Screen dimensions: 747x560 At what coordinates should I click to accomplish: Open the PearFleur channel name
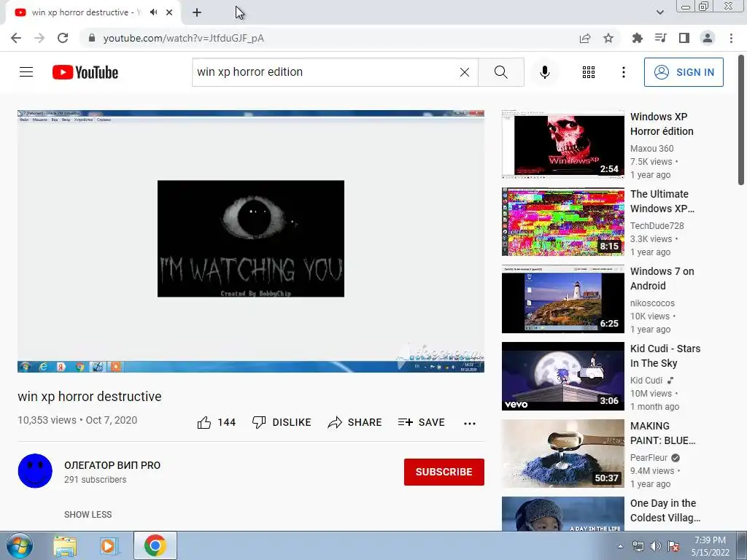pos(649,458)
